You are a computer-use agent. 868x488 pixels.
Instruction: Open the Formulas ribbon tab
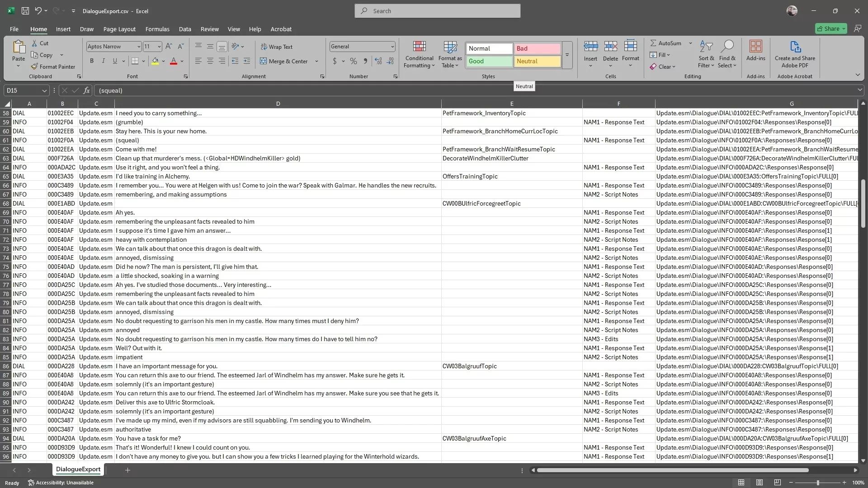[157, 29]
